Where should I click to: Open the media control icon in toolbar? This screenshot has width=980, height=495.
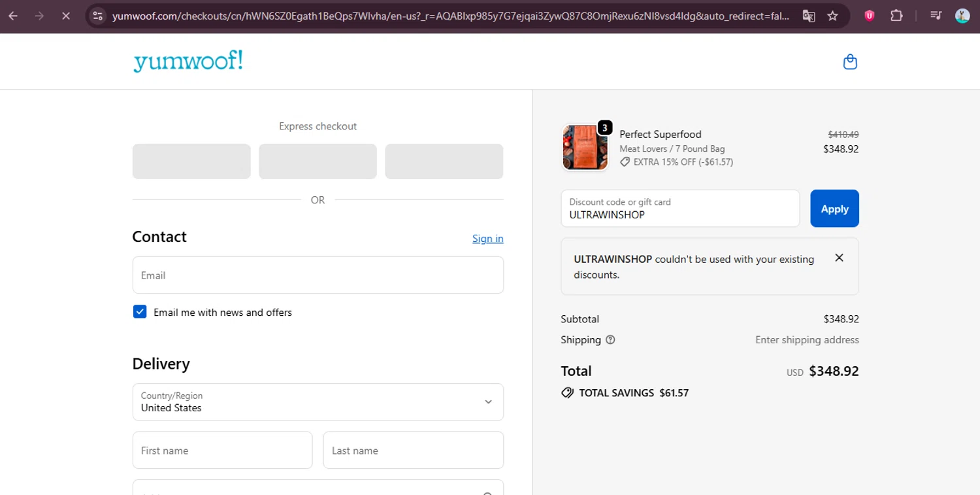(936, 16)
